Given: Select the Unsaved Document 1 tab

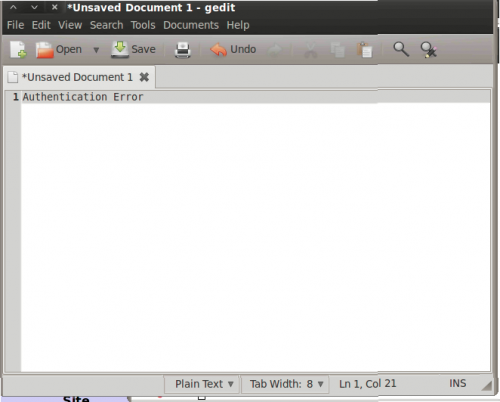Looking at the screenshot, I should (x=77, y=77).
